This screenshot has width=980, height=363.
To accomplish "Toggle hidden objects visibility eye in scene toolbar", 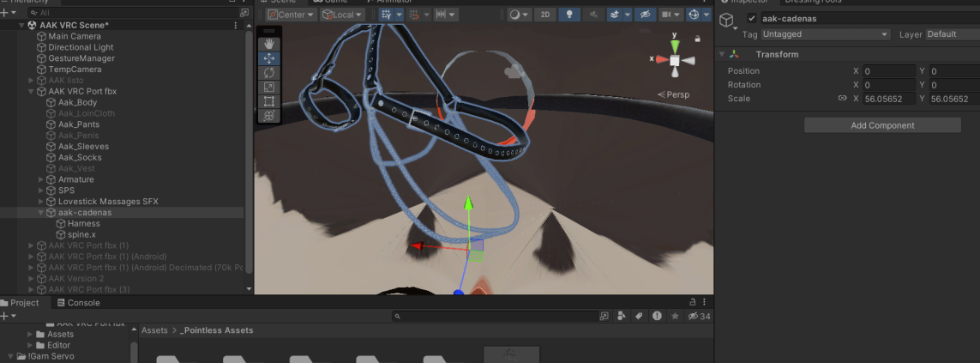I will coord(646,15).
